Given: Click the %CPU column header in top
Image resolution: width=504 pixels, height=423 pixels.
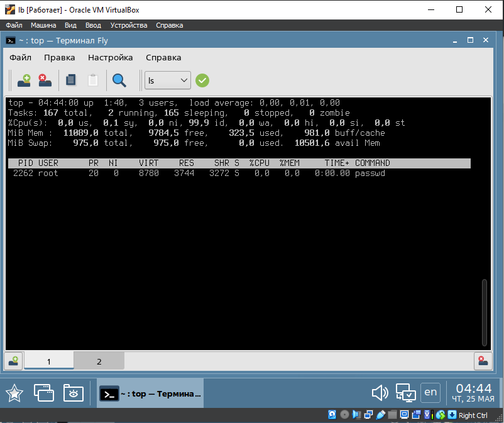Looking at the screenshot, I should (x=260, y=163).
